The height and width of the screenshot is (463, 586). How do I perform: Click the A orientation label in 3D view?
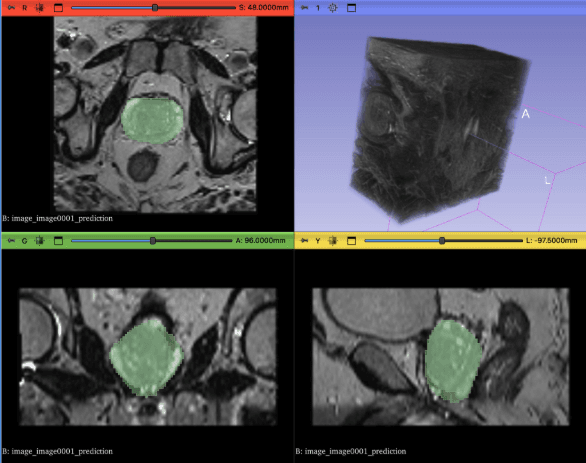525,114
